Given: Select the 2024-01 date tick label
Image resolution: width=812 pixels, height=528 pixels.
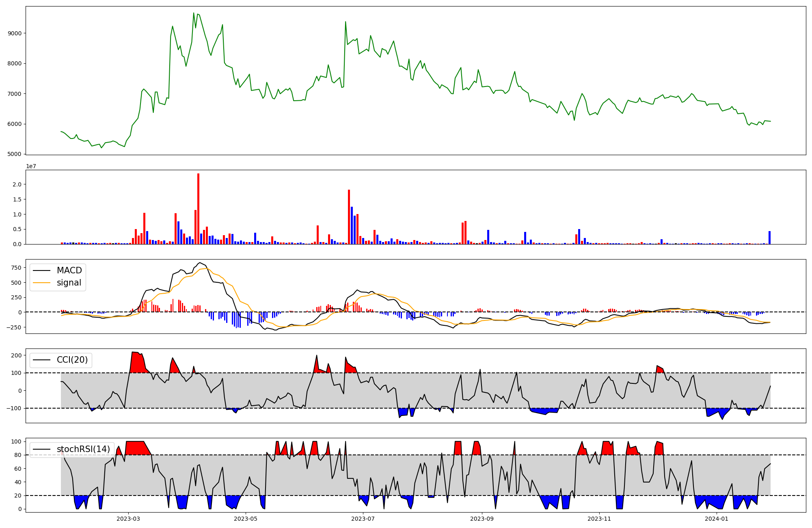Looking at the screenshot, I should click(x=717, y=519).
